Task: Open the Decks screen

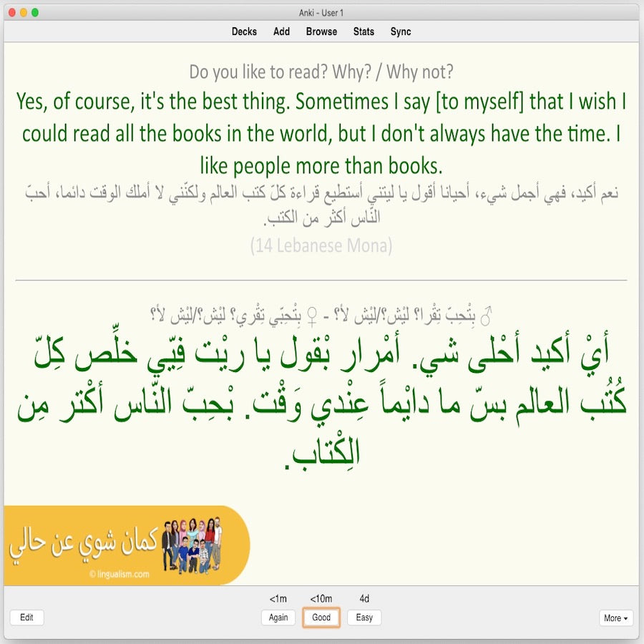Action: pyautogui.click(x=245, y=31)
